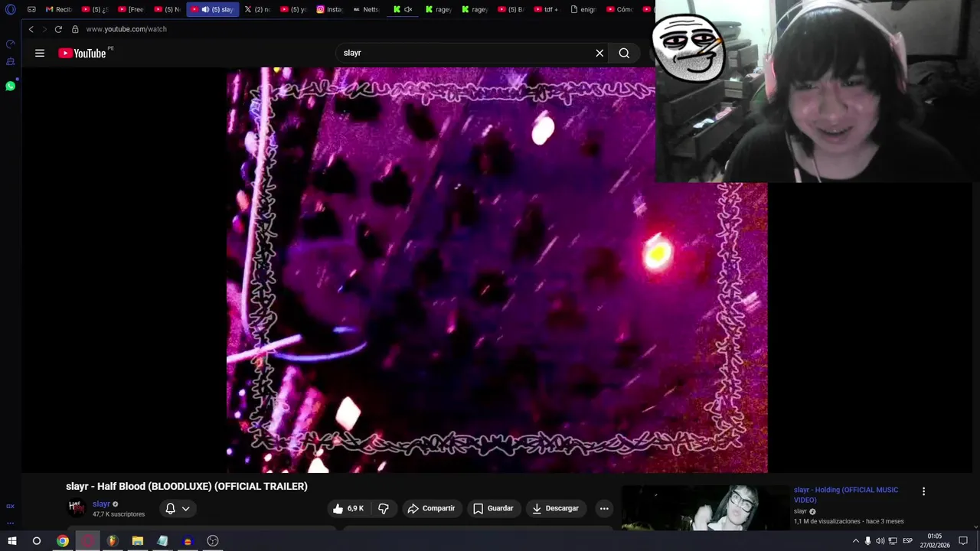Switch to the muted Kick tab
This screenshot has height=551, width=980.
pos(403,9)
